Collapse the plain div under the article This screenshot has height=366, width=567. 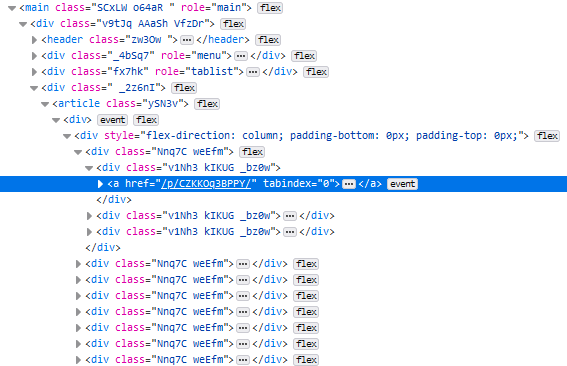(x=56, y=120)
